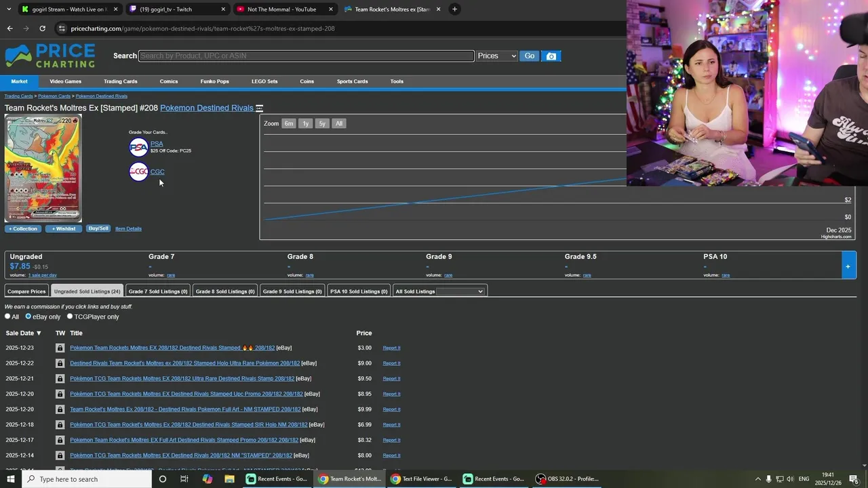The height and width of the screenshot is (488, 868).
Task: Set chart zoom to 5y
Action: point(322,123)
